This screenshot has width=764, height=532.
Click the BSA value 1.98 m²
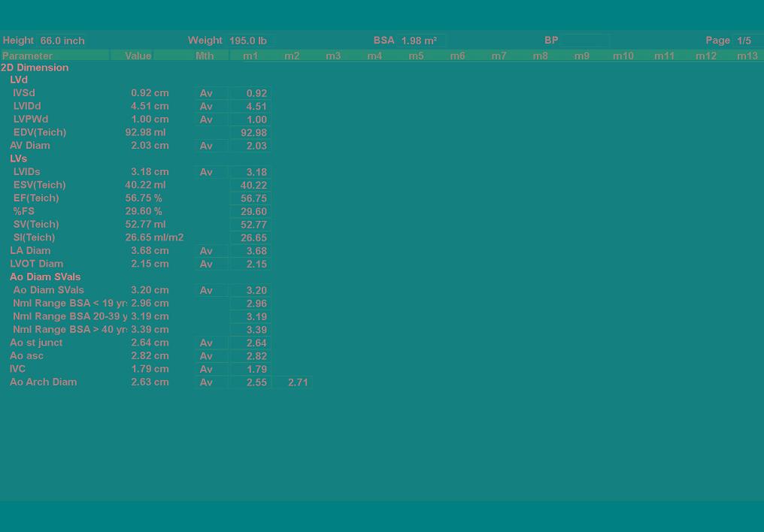point(420,41)
